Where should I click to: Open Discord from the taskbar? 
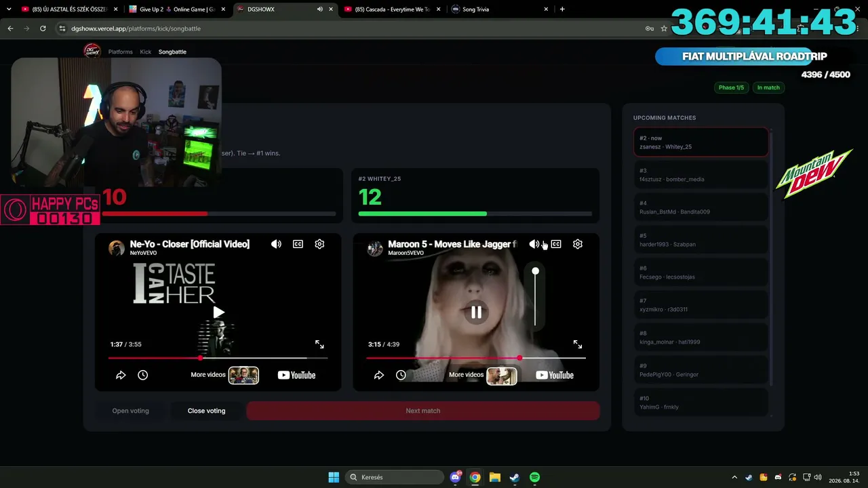pos(456,477)
